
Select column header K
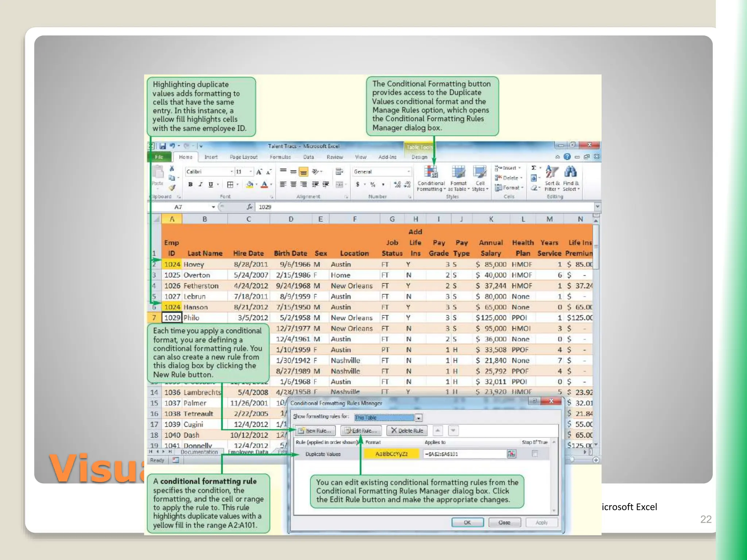[x=491, y=219]
